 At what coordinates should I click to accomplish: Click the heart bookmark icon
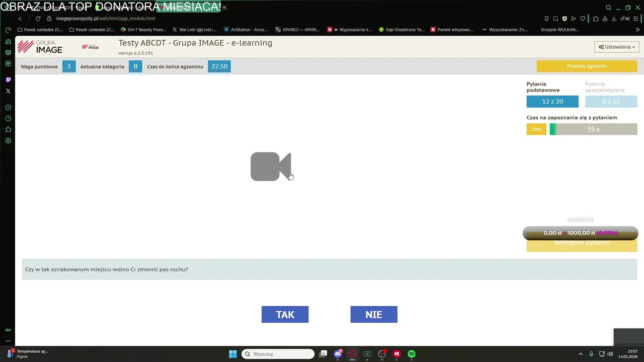(583, 19)
